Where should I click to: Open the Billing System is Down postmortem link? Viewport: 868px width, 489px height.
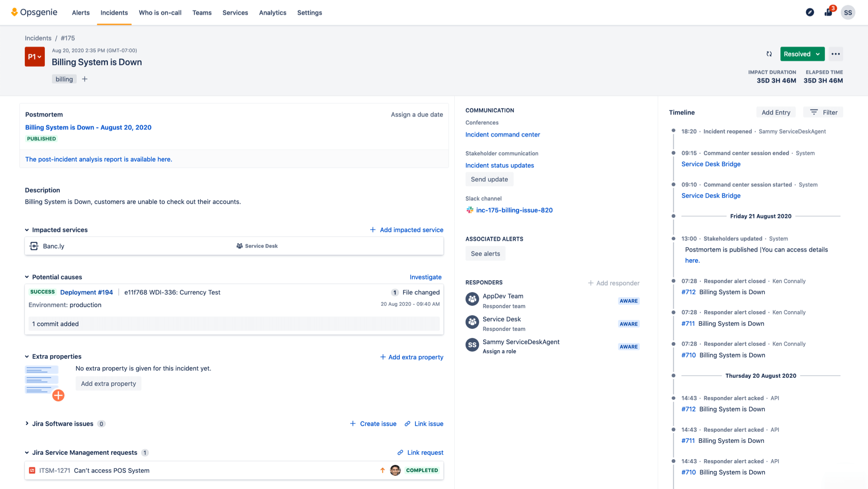[x=88, y=127]
